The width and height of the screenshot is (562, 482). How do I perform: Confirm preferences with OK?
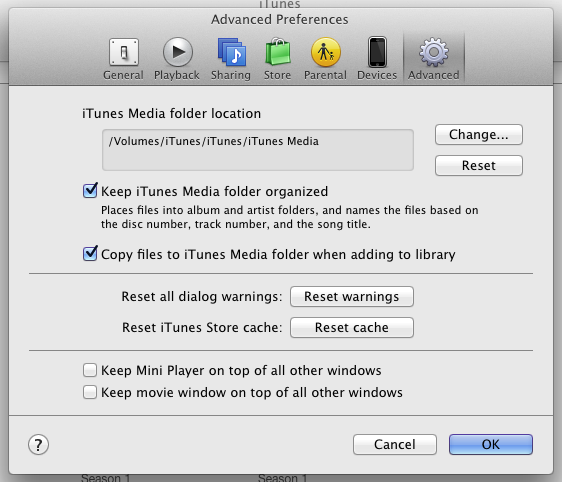(x=491, y=445)
